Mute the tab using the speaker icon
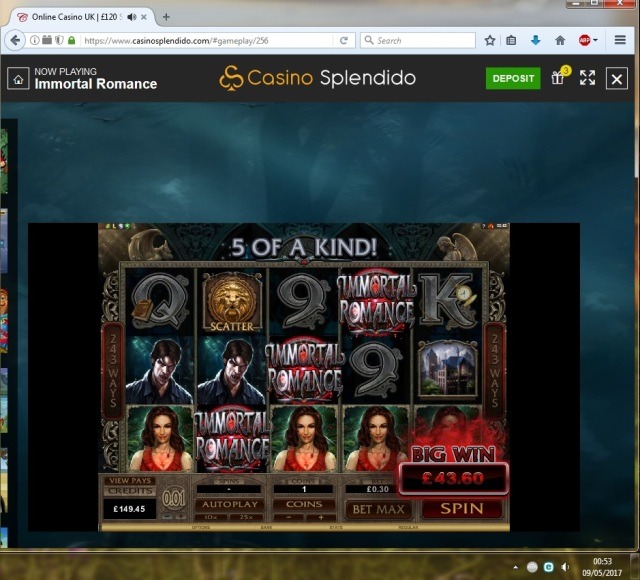640x580 pixels. (x=131, y=17)
